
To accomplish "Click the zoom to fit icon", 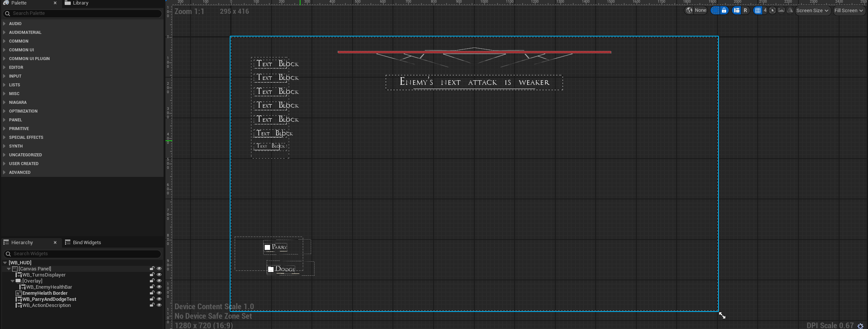I will [x=772, y=11].
